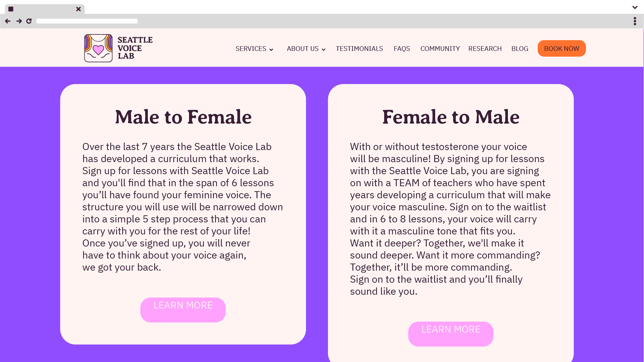Click the Seattle Voice Lab logo text
Image resolution: width=644 pixels, height=362 pixels.
135,48
